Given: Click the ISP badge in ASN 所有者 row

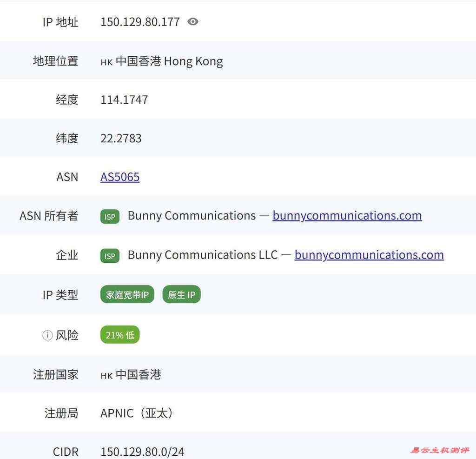Looking at the screenshot, I should click(110, 217).
